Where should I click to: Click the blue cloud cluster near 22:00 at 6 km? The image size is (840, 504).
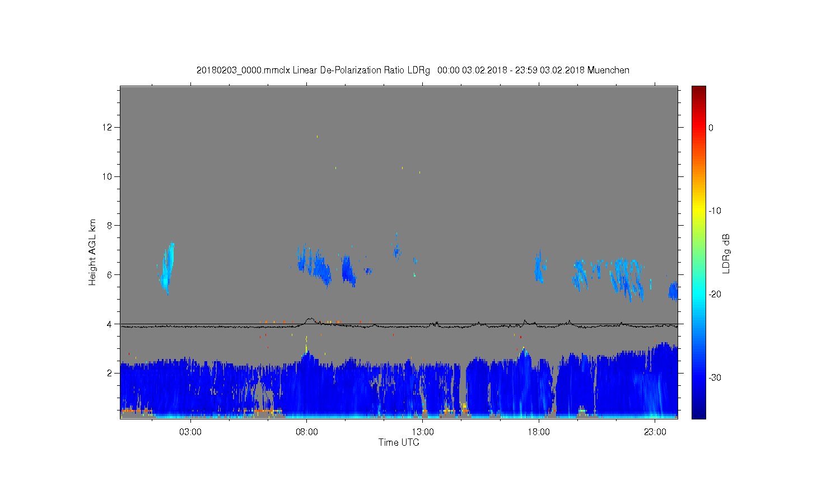pos(626,278)
